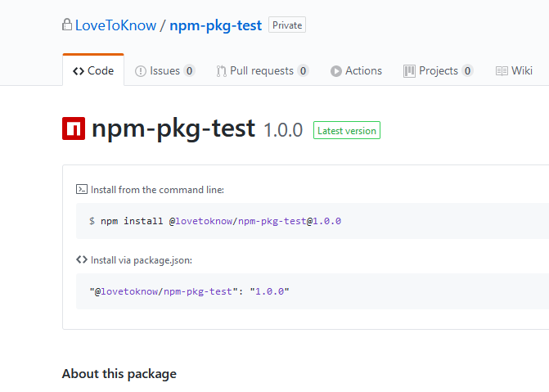Click the Latest version badge
The height and width of the screenshot is (392, 549).
(x=347, y=130)
